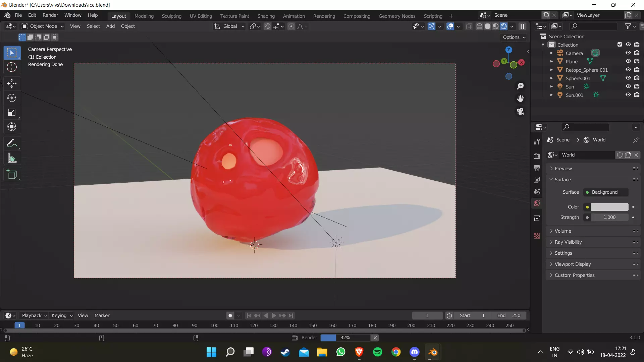Expand the Custom Properties panel
644x362 pixels.
coord(593,275)
